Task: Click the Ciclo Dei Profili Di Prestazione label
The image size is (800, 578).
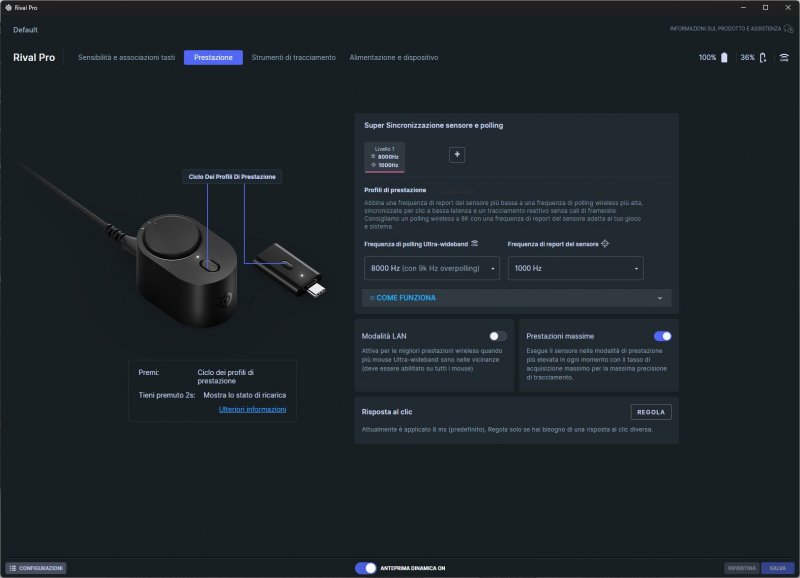Action: click(x=232, y=177)
